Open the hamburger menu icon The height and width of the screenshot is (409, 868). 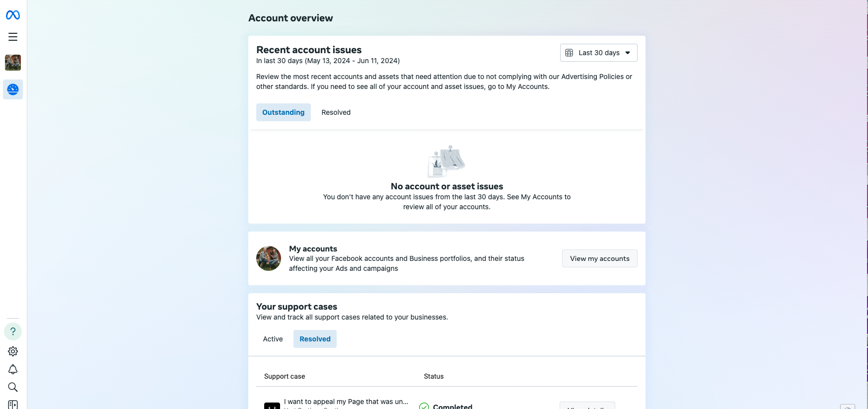(13, 37)
